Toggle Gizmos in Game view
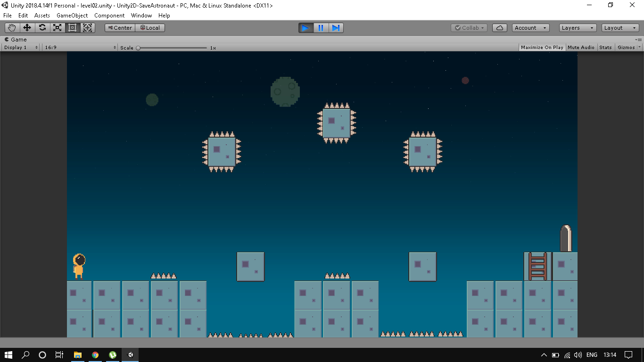The height and width of the screenshot is (362, 644). pos(626,47)
